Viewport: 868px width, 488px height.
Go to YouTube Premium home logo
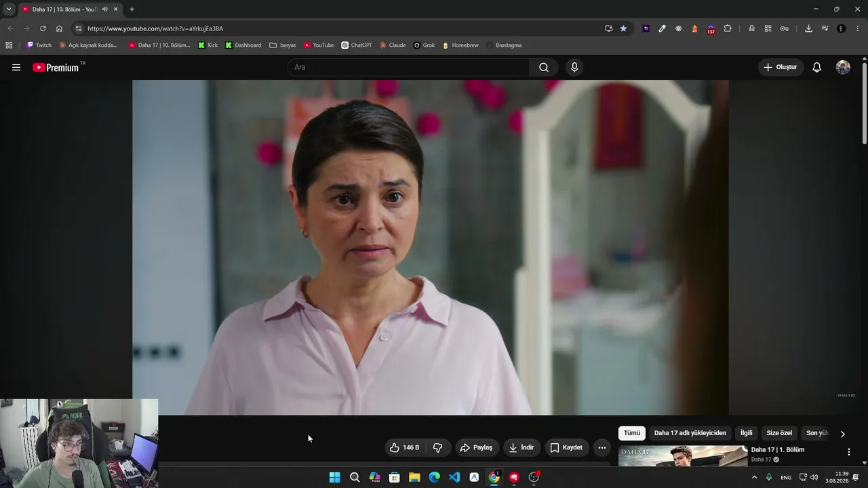coord(56,67)
